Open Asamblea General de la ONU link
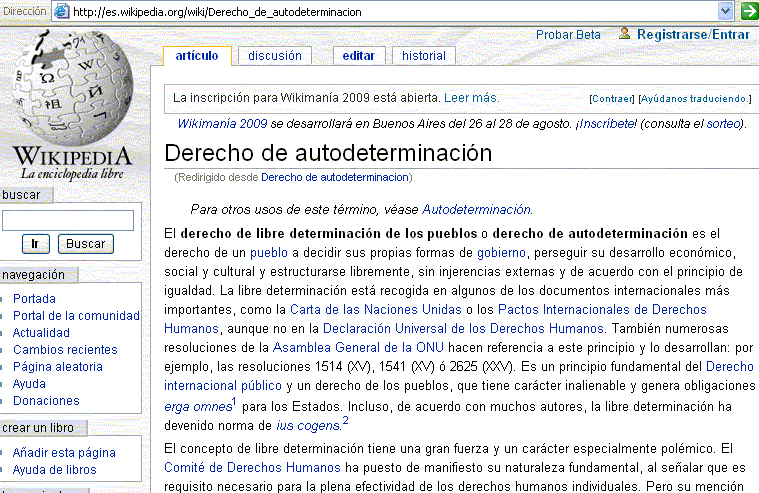This screenshot has width=759, height=493. point(358,348)
